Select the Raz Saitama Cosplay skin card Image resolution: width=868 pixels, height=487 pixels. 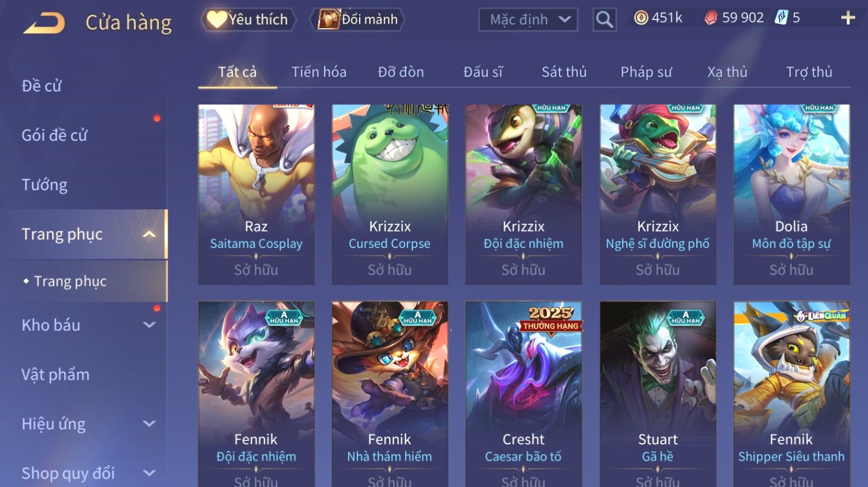point(256,195)
